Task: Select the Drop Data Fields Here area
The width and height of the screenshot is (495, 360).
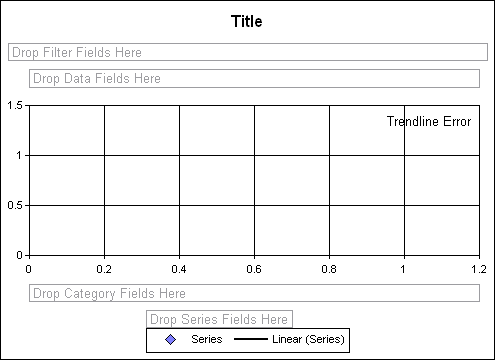Action: click(254, 79)
